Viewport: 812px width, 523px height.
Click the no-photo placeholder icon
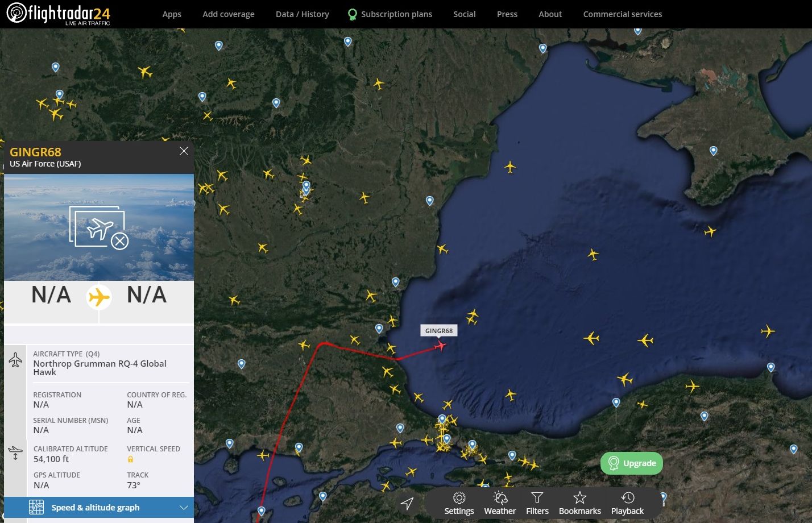click(100, 227)
